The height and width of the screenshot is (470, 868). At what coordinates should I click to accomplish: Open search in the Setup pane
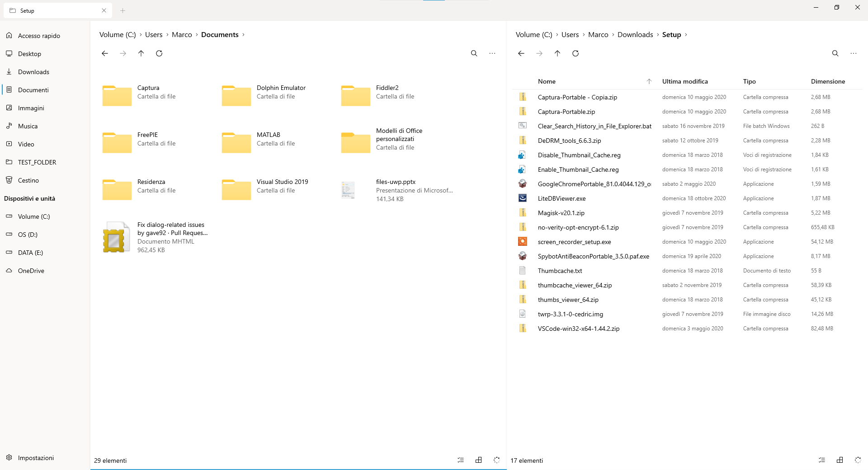coord(835,53)
